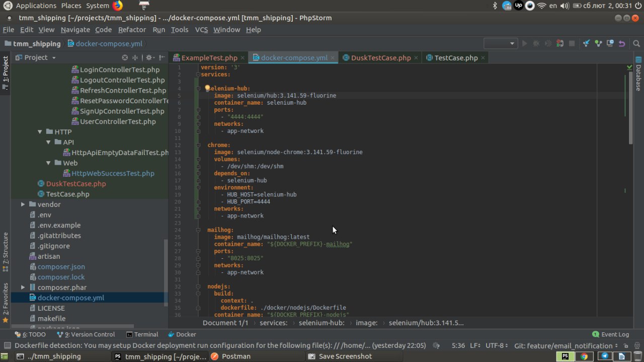Close the ExampleTest.php tab
Image resolution: width=644 pixels, height=362 pixels.
(243, 58)
